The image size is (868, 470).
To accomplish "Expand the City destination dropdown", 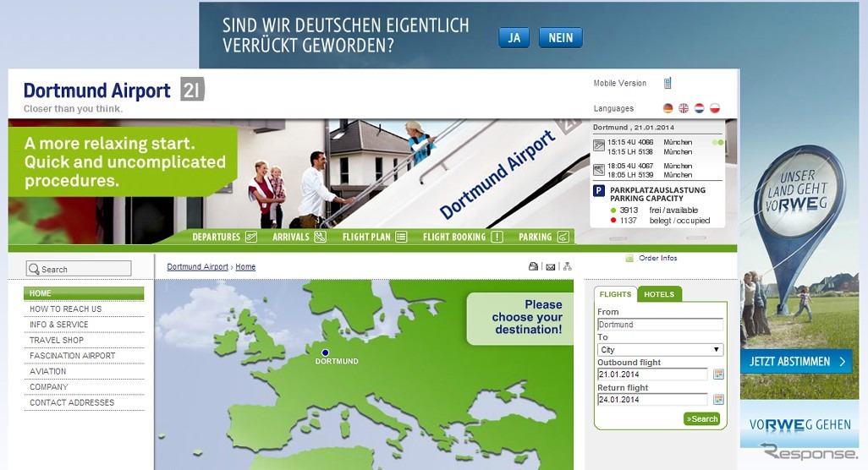I will (661, 350).
